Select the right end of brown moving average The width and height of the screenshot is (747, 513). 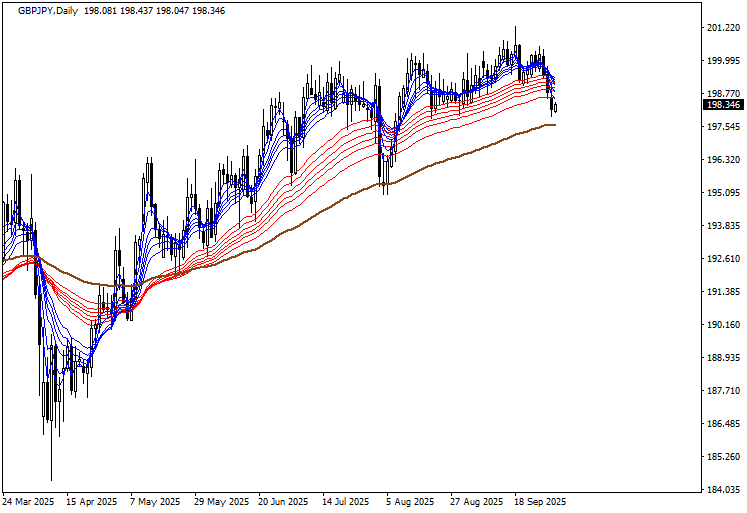coord(554,125)
